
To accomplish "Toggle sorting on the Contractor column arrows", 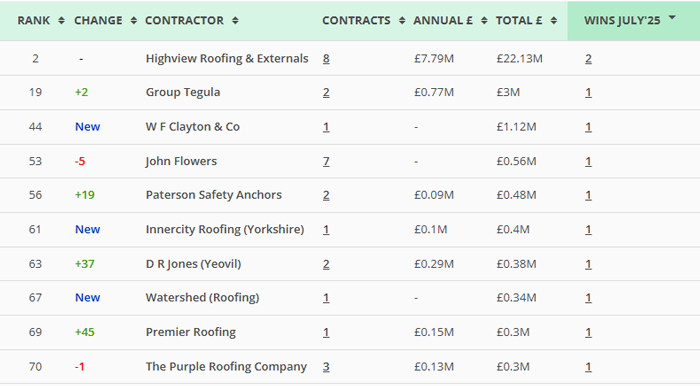I will (x=235, y=21).
